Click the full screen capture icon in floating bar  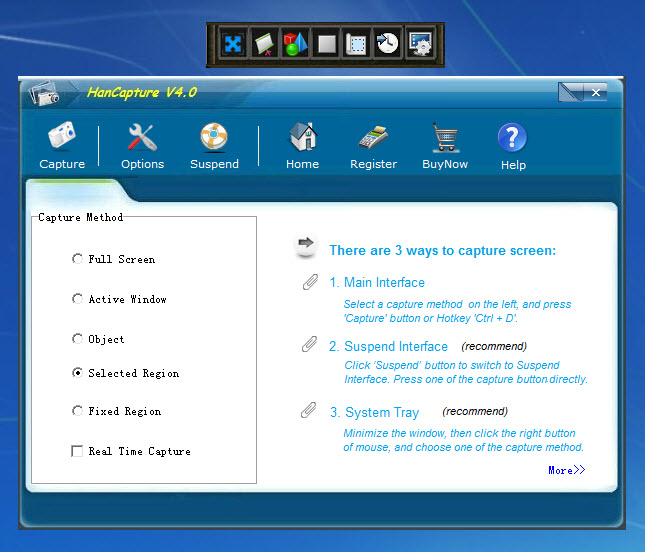coord(233,44)
